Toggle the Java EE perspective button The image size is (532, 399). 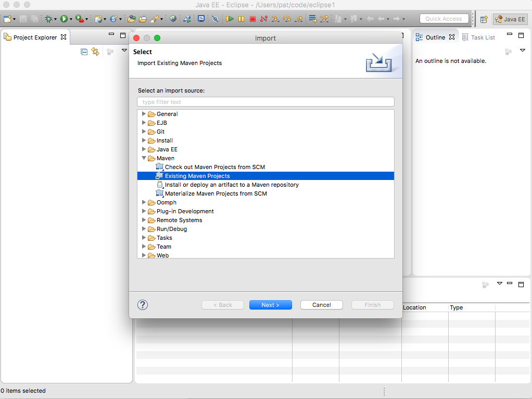pyautogui.click(x=510, y=19)
